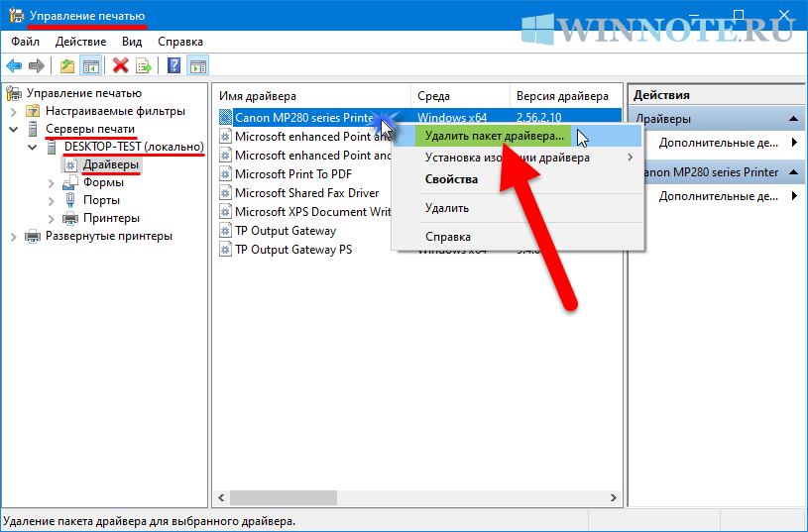Click the Up one level folder icon
The height and width of the screenshot is (532, 808).
(x=66, y=66)
